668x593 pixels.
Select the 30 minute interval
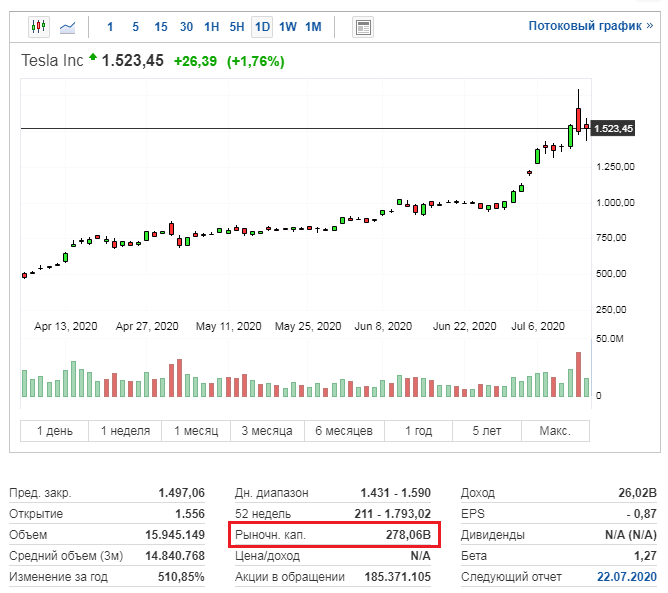186,27
